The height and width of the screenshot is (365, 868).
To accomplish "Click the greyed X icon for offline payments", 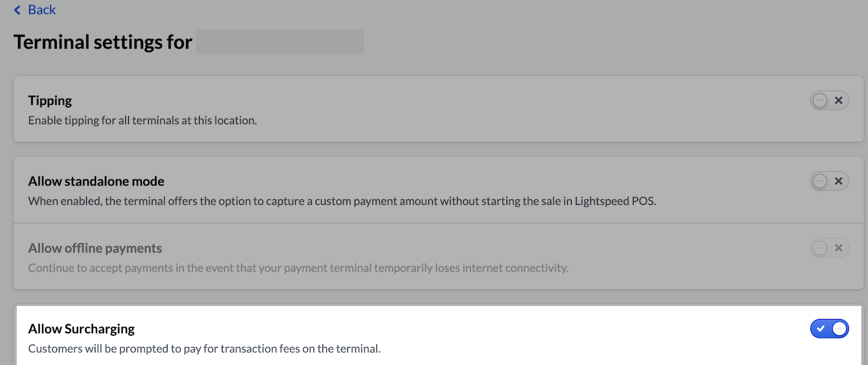I will [839, 248].
